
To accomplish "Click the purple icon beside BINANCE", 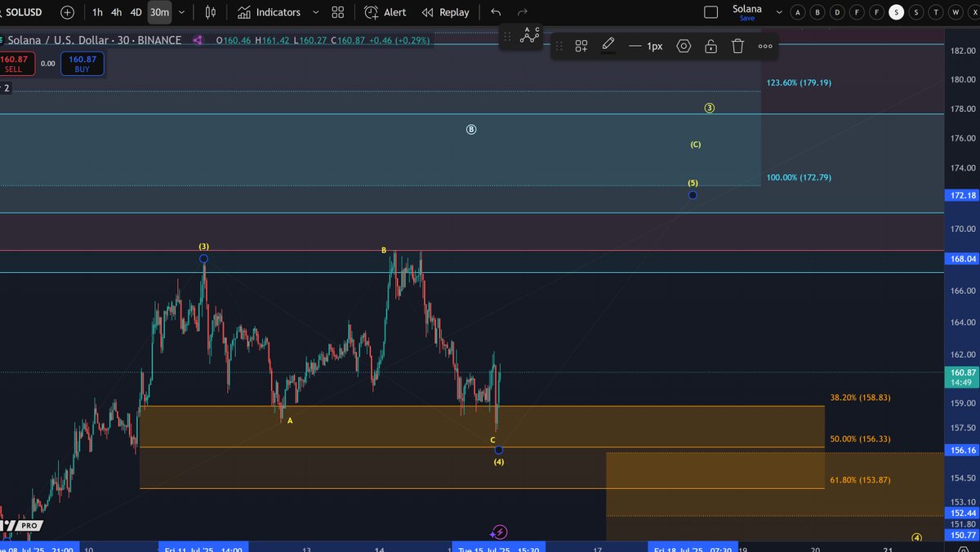I will click(197, 40).
